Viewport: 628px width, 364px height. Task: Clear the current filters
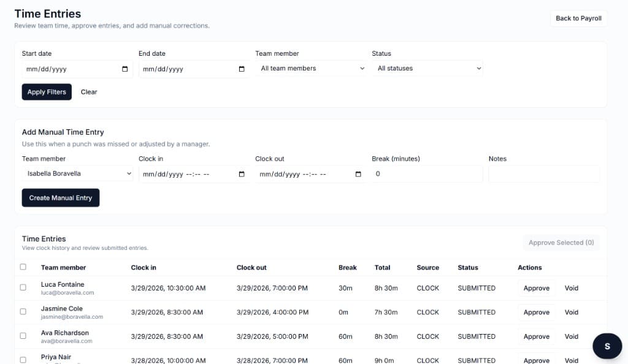pos(88,91)
